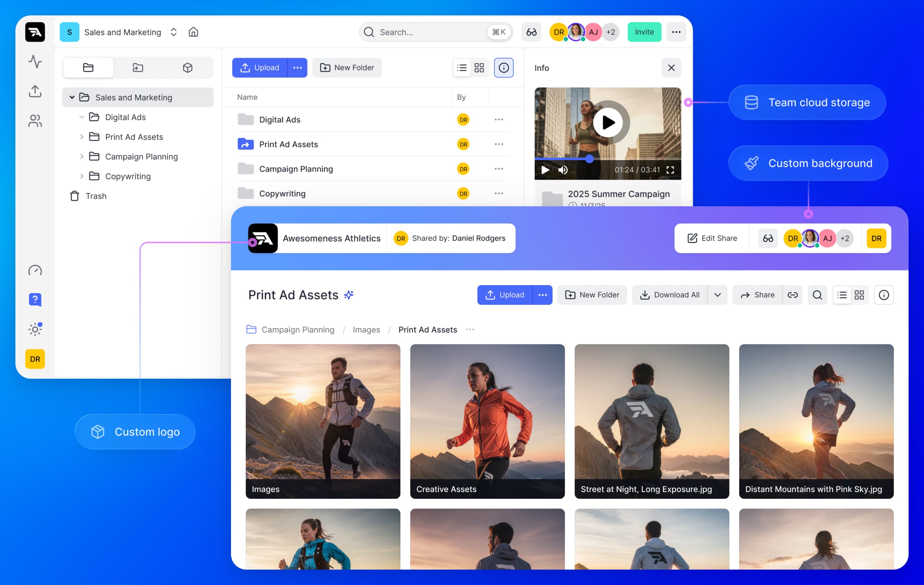Click the search magnifier icon near Share
Image resolution: width=924 pixels, height=585 pixels.
point(817,295)
